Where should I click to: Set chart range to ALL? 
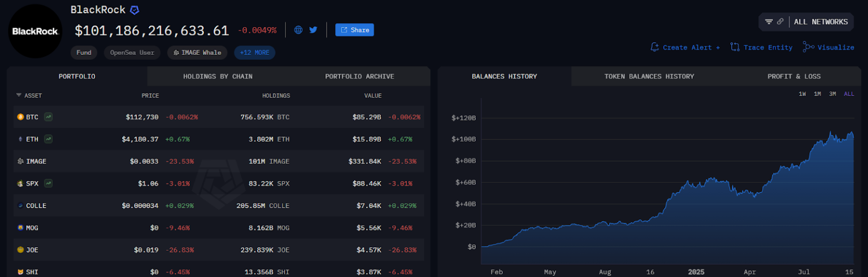(849, 94)
